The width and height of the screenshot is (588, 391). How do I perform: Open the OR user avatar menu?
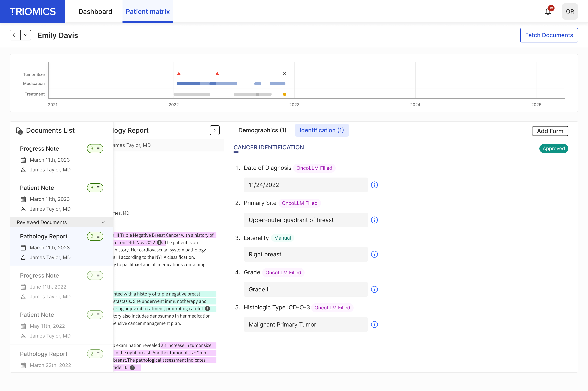[570, 11]
